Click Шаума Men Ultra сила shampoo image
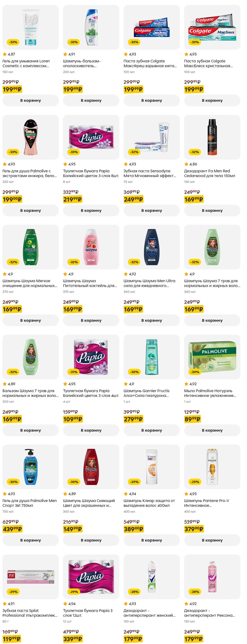The height and width of the screenshot is (644, 247). [152, 247]
